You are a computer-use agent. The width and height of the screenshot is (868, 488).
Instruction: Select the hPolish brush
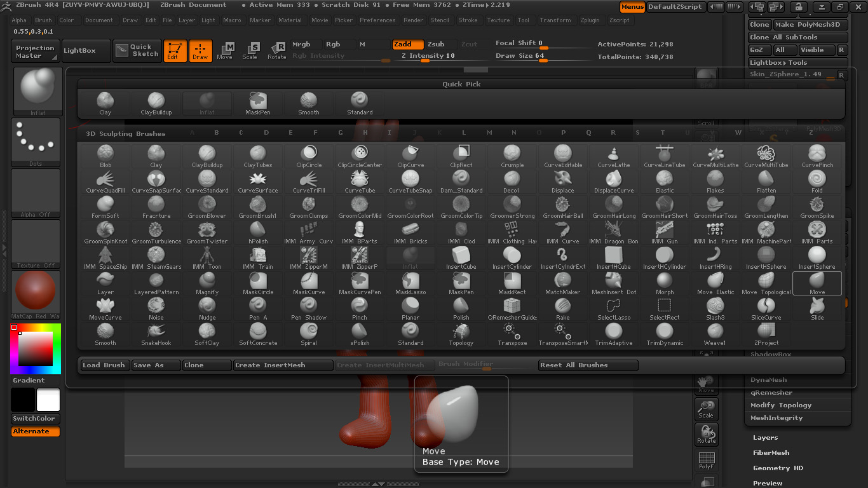258,233
